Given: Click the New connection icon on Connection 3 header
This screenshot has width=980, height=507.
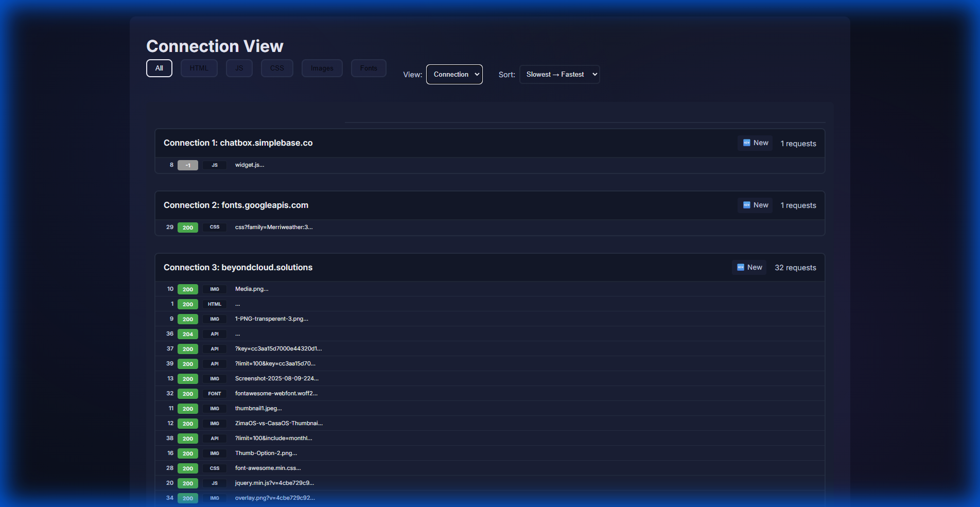Looking at the screenshot, I should pyautogui.click(x=741, y=267).
